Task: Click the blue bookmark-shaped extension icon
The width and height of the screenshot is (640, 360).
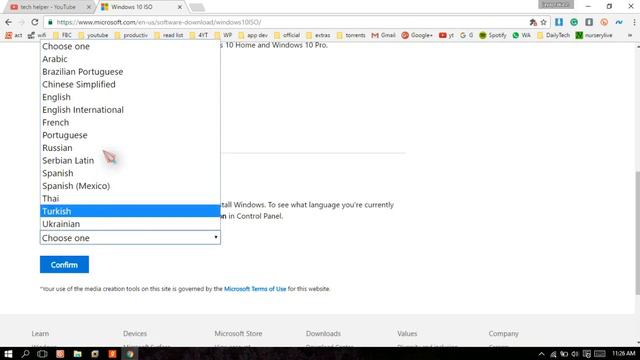Action: 559,22
